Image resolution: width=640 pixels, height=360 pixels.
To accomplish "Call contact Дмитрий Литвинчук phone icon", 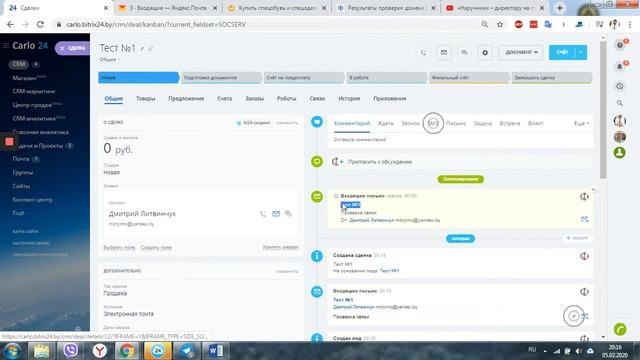I will coord(263,214).
